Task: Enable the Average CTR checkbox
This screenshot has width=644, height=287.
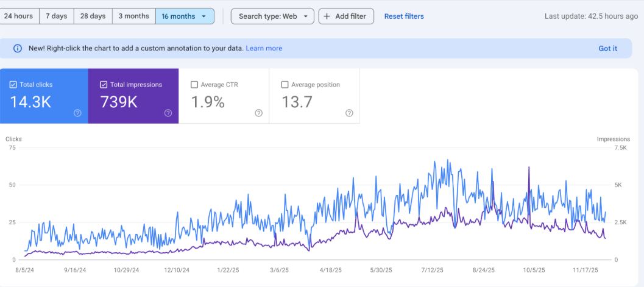Action: [194, 85]
